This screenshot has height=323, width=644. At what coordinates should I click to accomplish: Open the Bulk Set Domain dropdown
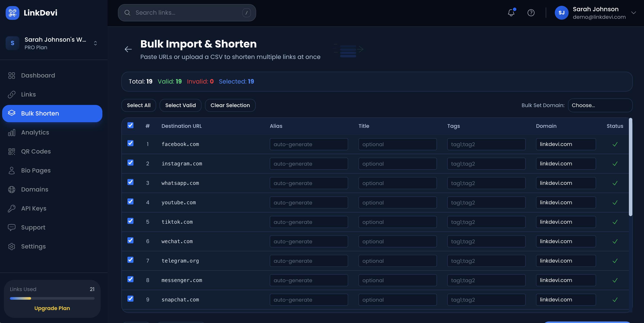(600, 105)
